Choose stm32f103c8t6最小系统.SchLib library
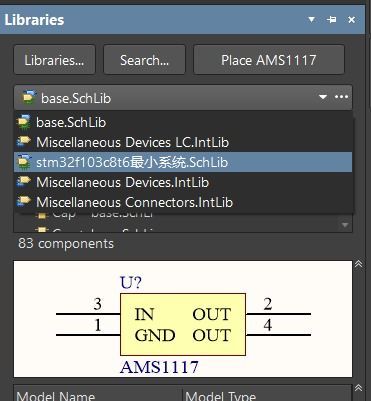 183,162
